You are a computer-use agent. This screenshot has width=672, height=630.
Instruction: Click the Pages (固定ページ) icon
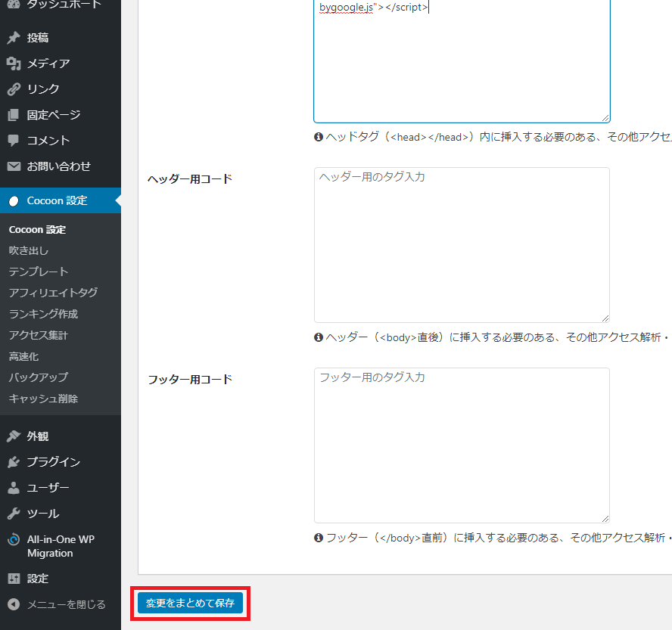[14, 115]
